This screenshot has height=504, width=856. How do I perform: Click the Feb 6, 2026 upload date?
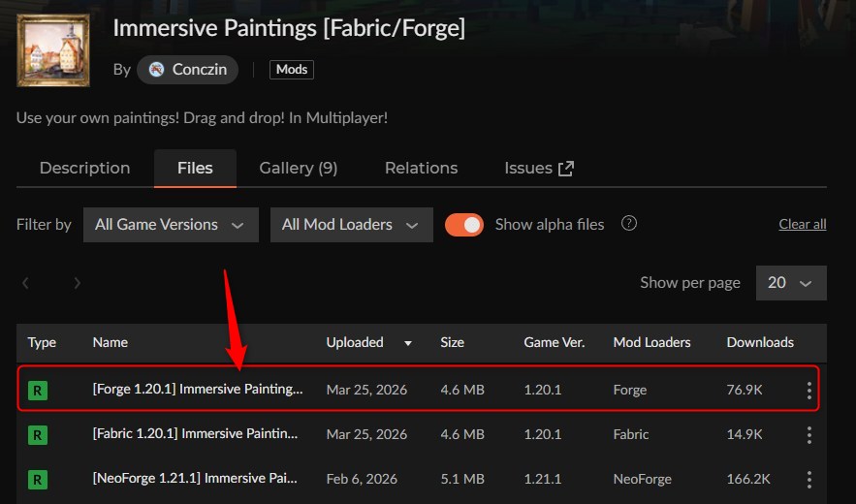(362, 480)
